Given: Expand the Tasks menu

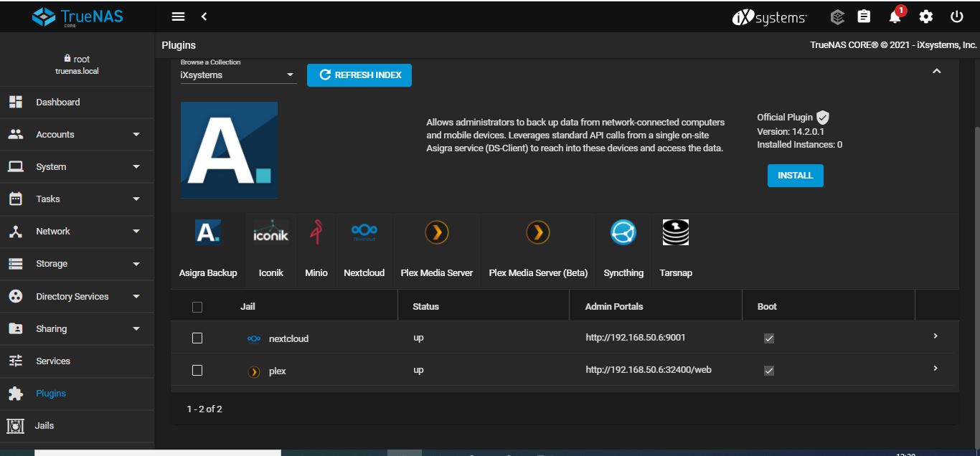Looking at the screenshot, I should (x=77, y=199).
